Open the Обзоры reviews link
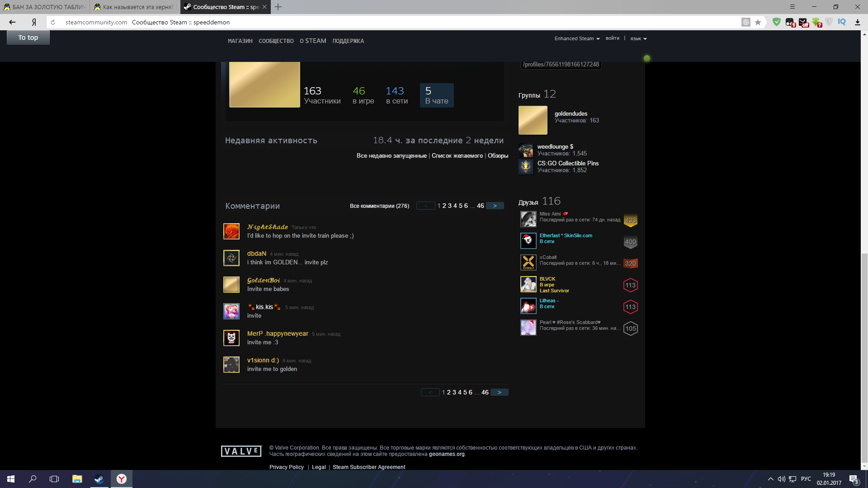The height and width of the screenshot is (488, 868). pos(498,156)
